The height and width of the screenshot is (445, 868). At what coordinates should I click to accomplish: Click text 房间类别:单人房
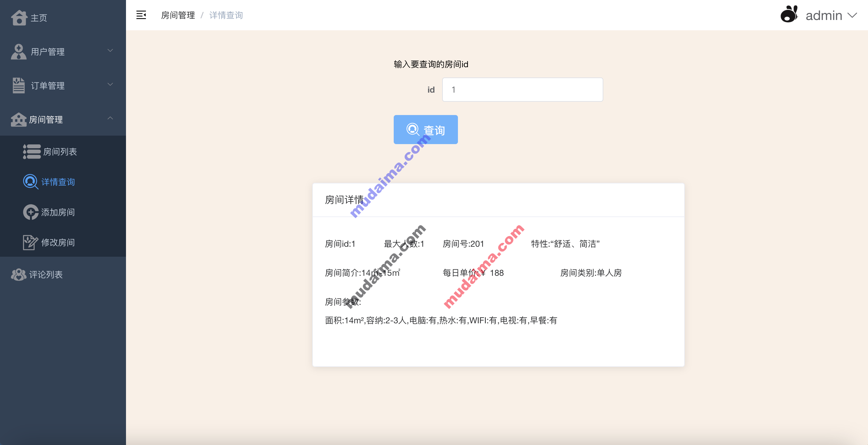coord(591,272)
